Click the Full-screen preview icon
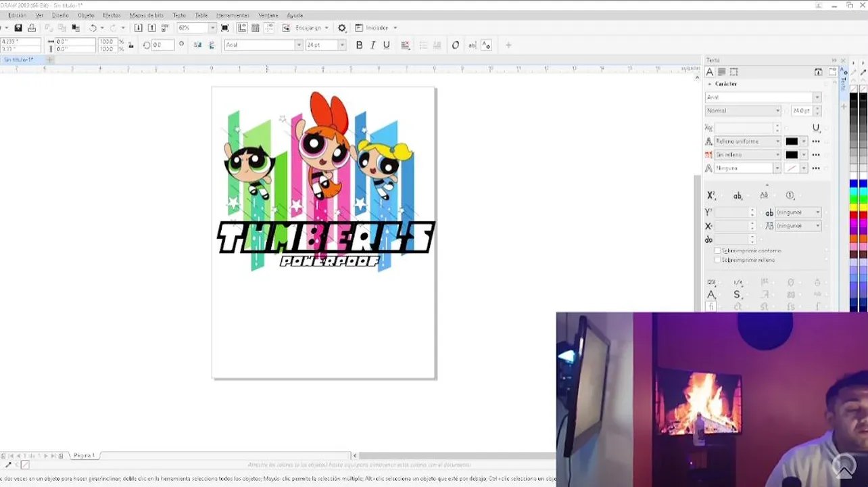 pyautogui.click(x=225, y=28)
